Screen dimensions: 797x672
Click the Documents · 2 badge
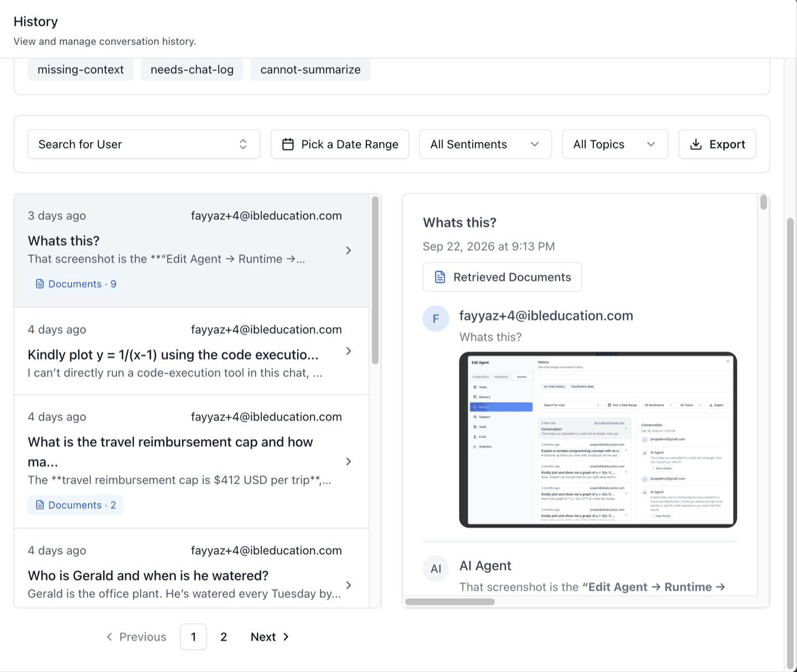click(76, 505)
